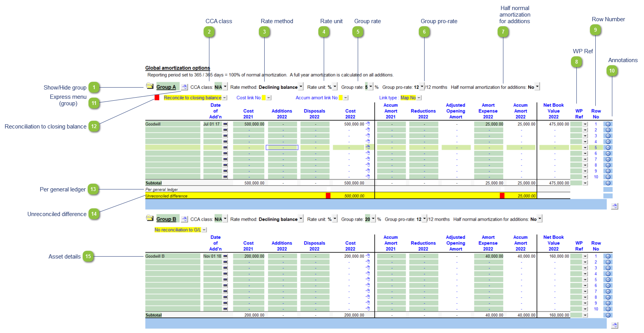The height and width of the screenshot is (333, 644).
Task: Open Cost link No dropdown
Action: click(269, 98)
